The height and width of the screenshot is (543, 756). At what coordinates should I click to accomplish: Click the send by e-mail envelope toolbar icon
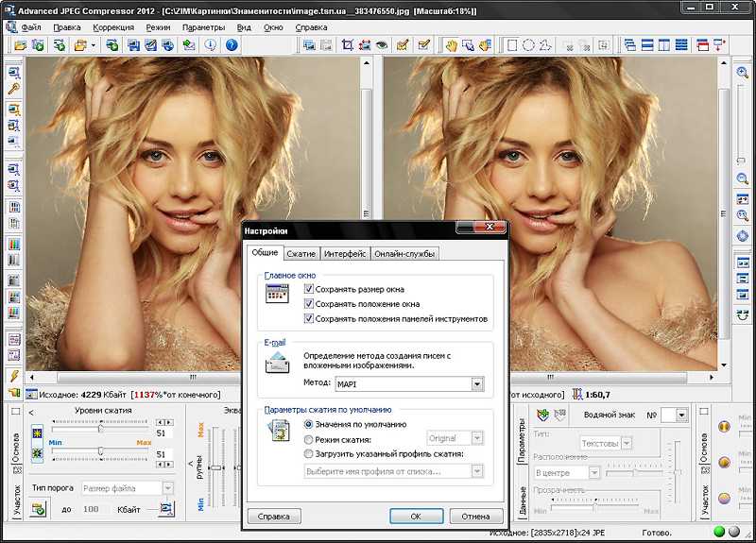pos(189,45)
